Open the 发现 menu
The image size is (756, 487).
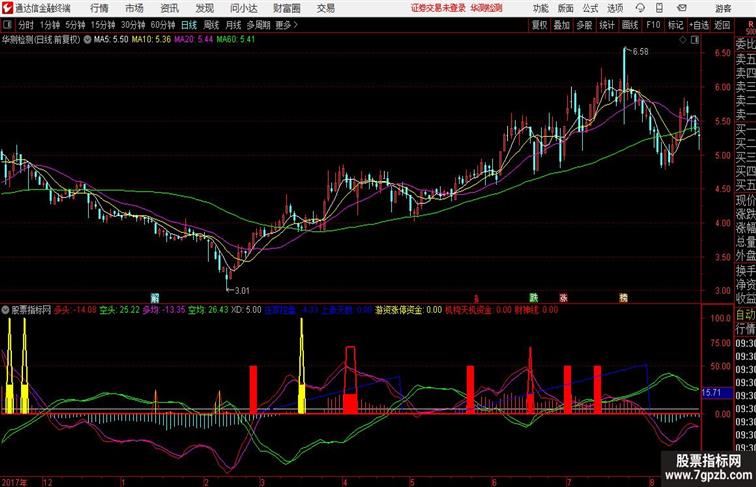(x=204, y=8)
